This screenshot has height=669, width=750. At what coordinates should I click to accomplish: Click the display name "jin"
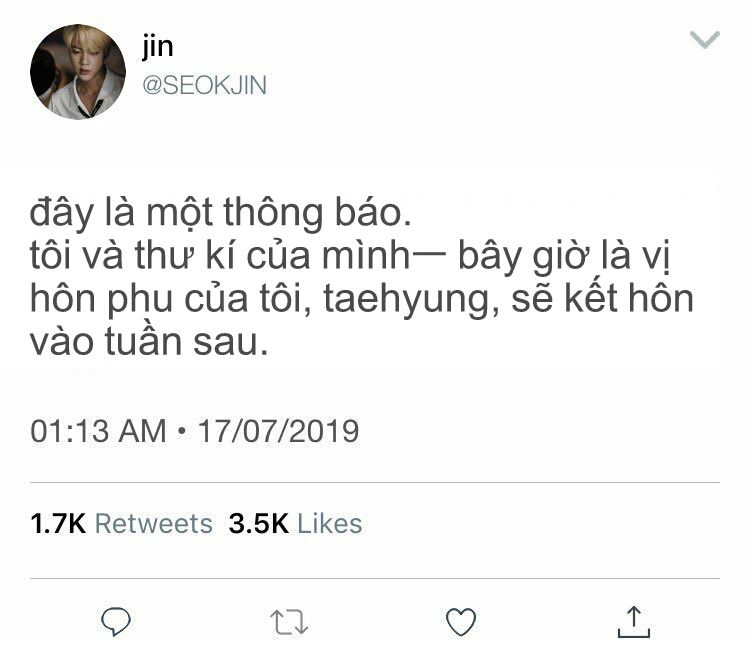[x=157, y=46]
